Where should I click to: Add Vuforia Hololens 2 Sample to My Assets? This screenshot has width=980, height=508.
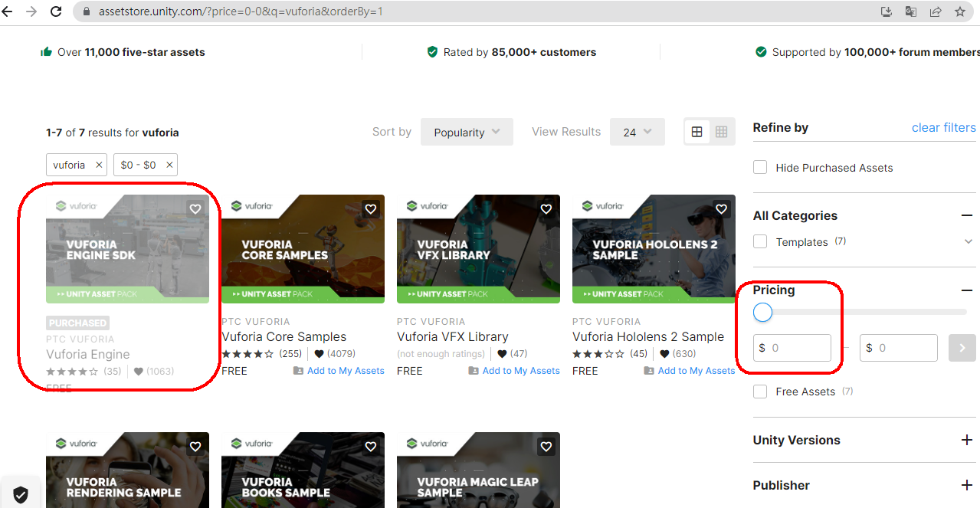[690, 371]
